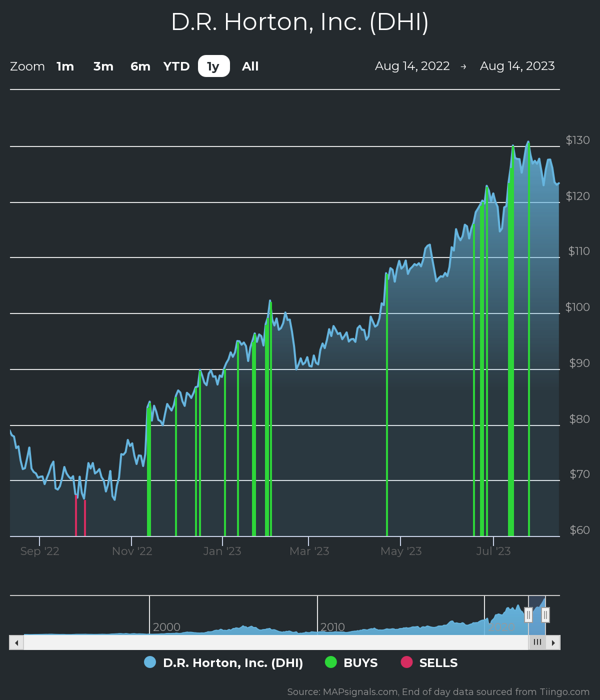Viewport: 600px width, 700px height.
Task: Edit the Aug 14, 2023 end date
Action: coord(517,66)
